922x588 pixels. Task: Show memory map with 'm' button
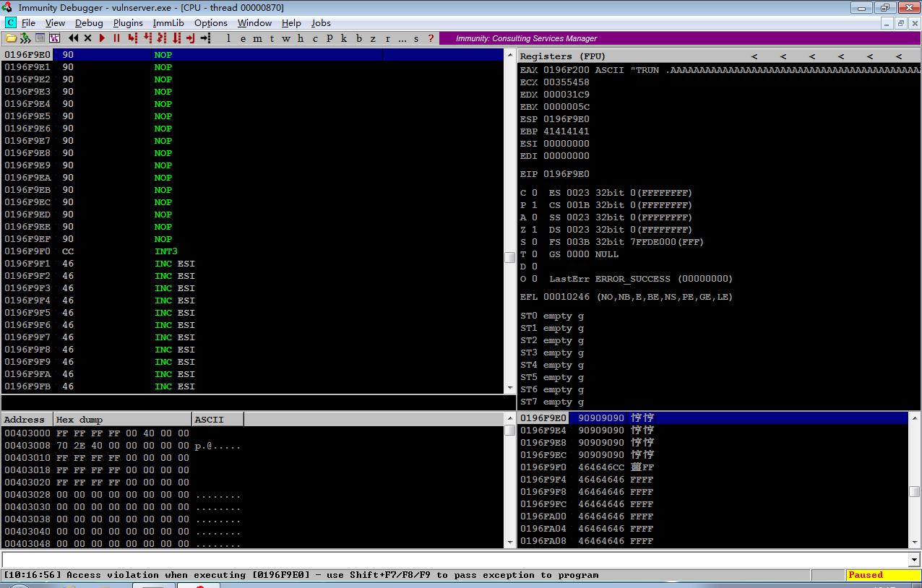point(258,38)
